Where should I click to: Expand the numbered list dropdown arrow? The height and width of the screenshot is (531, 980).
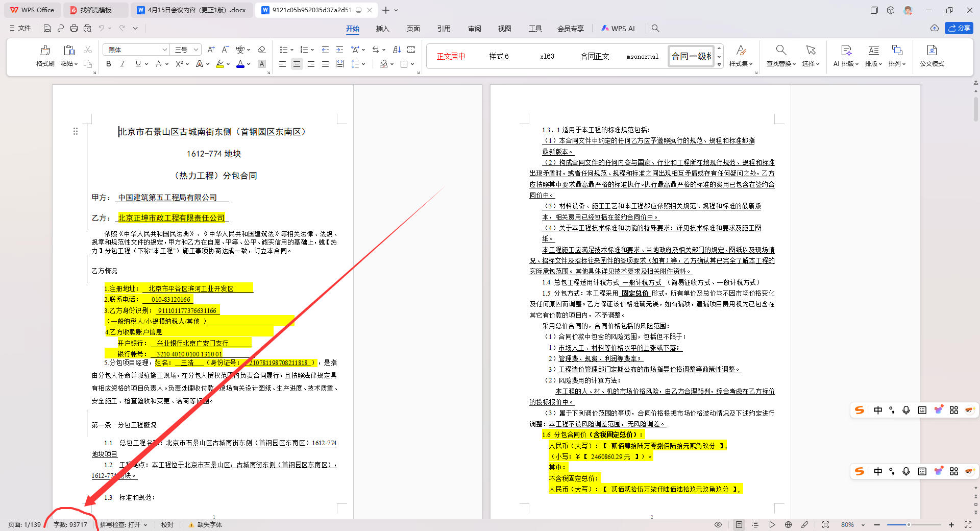[312, 50]
